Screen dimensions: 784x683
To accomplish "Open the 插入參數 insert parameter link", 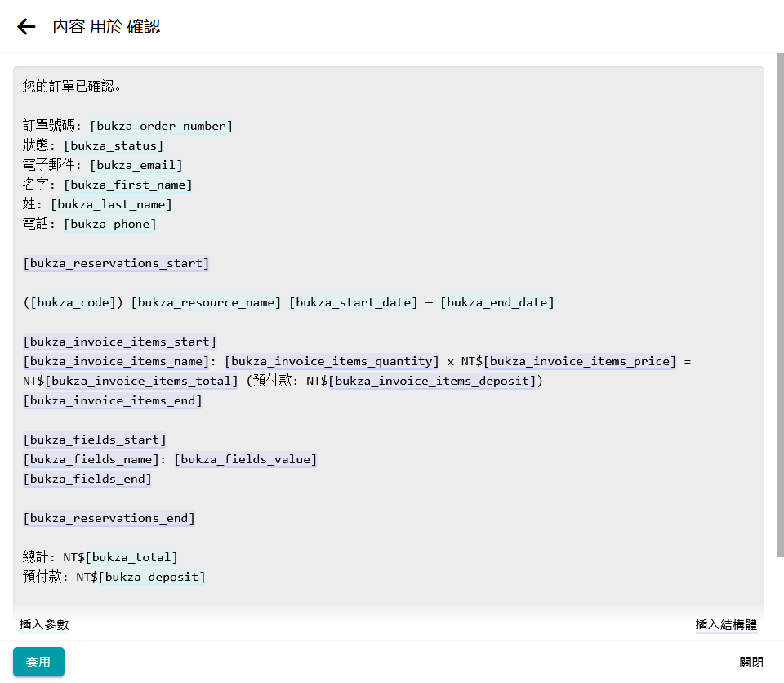I will coord(44,625).
